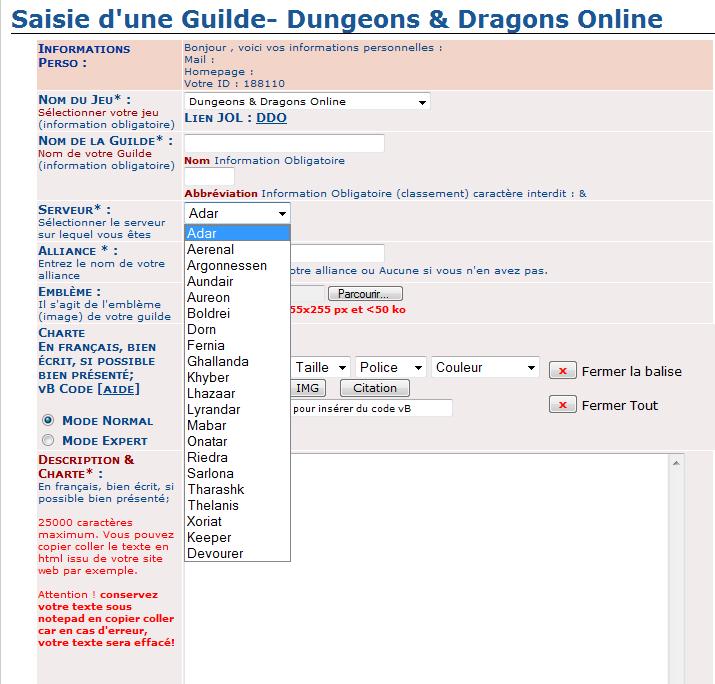Choose Aureon in the server list

237,297
